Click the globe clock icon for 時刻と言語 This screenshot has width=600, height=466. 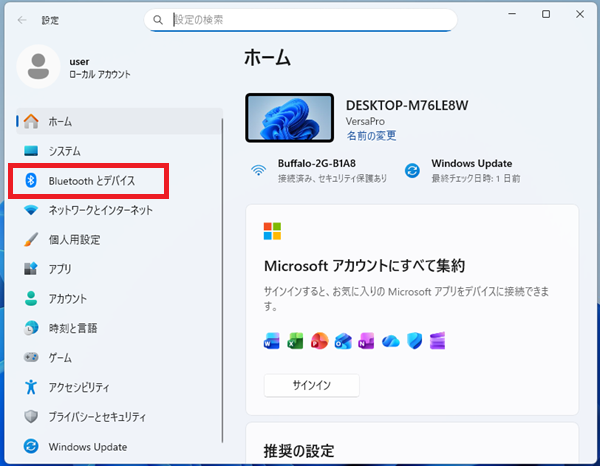[x=31, y=328]
